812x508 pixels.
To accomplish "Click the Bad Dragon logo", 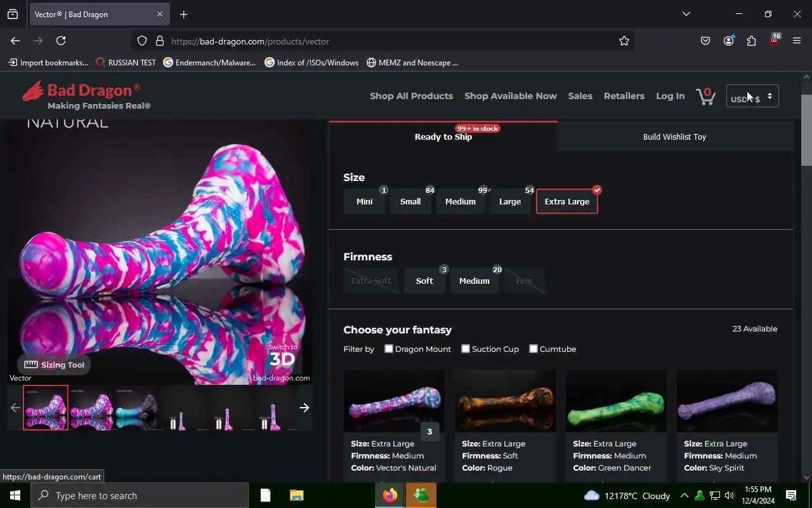I will click(x=86, y=95).
